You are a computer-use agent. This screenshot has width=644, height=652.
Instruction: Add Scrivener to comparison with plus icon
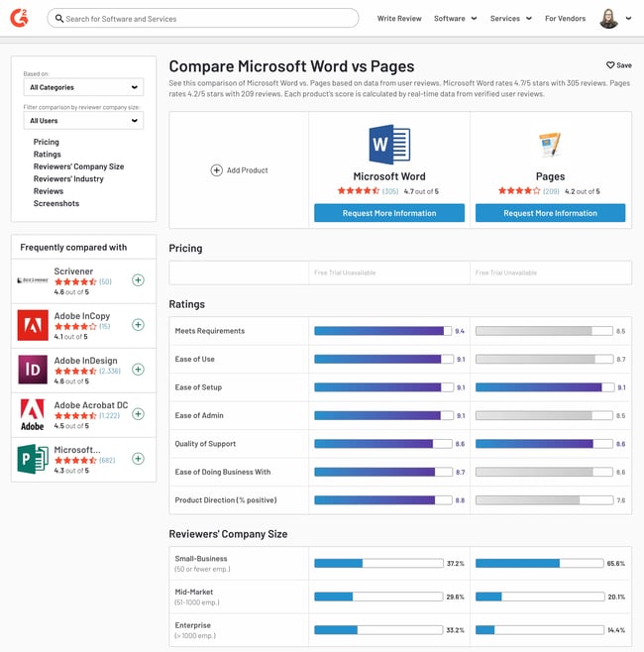pyautogui.click(x=138, y=279)
